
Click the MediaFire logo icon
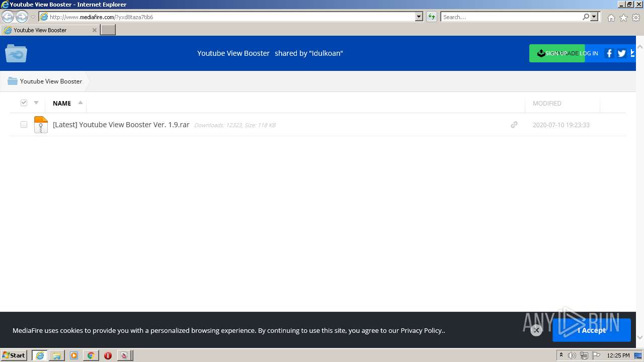click(x=16, y=53)
